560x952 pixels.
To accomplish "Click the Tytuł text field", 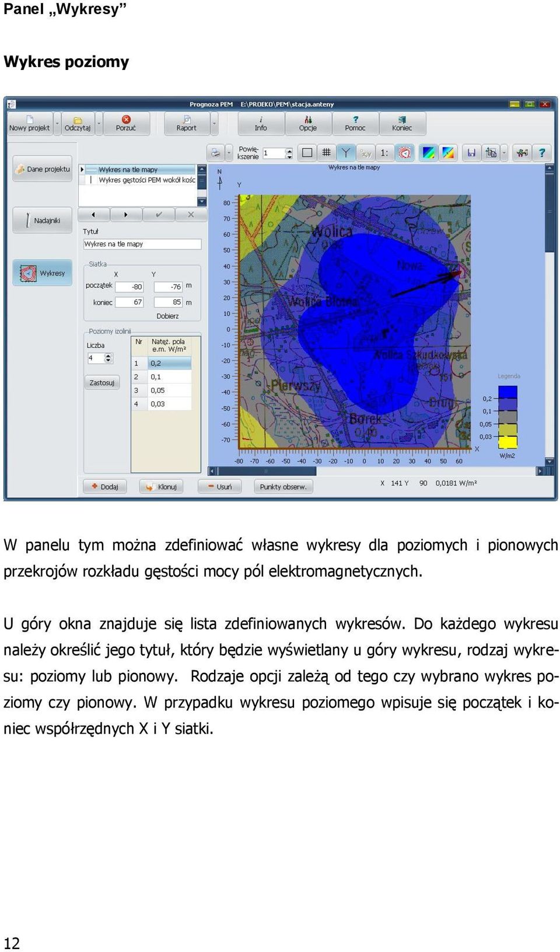I will pyautogui.click(x=142, y=244).
